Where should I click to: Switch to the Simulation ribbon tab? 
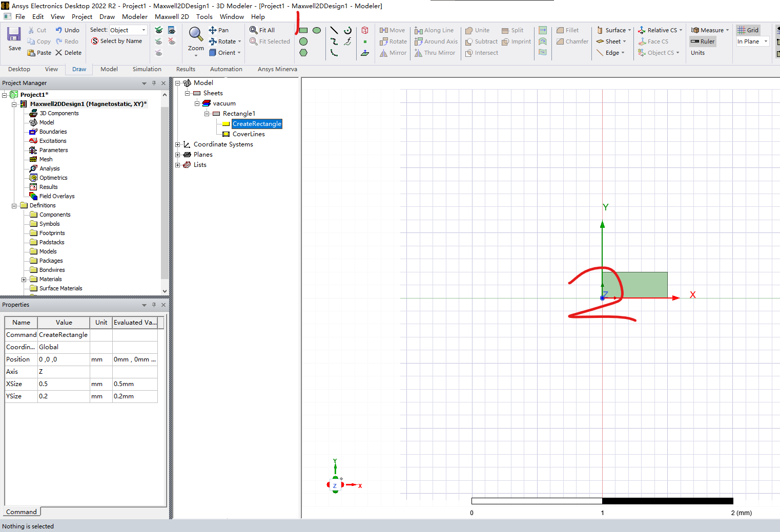point(147,69)
